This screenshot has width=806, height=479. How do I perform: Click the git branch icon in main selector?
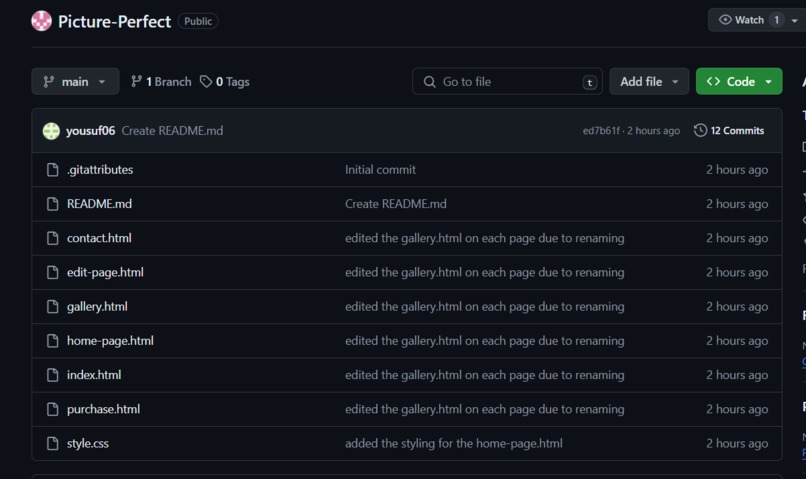tap(49, 82)
